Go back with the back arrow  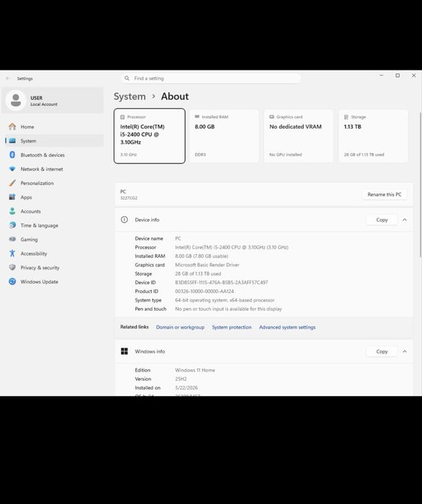[x=8, y=78]
